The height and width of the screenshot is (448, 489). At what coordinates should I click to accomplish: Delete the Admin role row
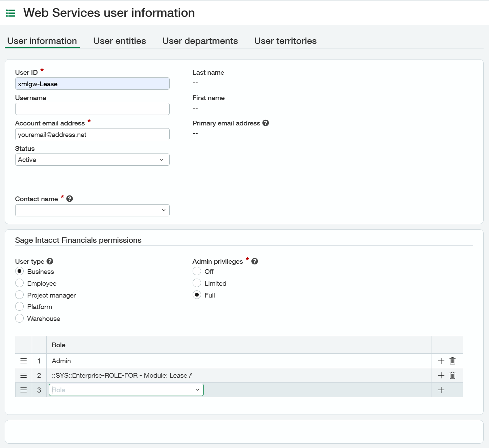tap(453, 361)
